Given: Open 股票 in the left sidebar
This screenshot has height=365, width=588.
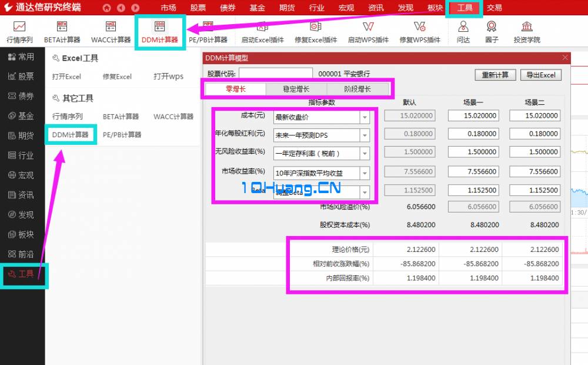Looking at the screenshot, I should (x=21, y=77).
